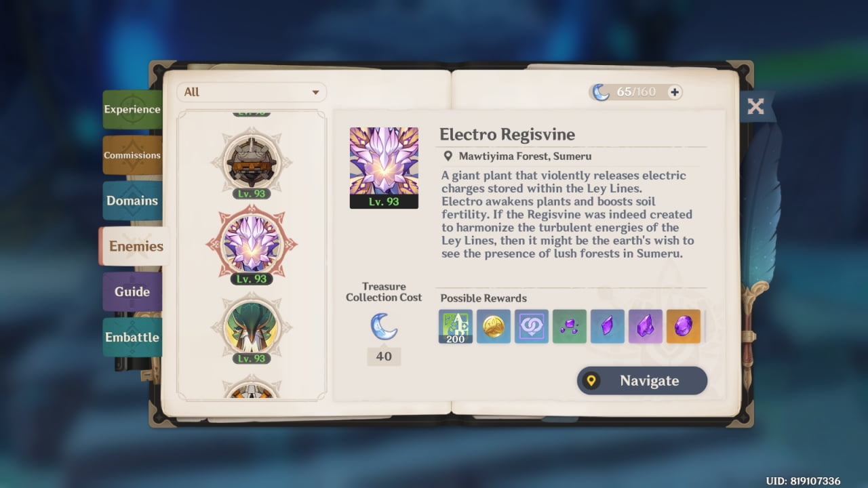Click the Companionship EXP reward icon
Screen dimensions: 868x488
pos(532,327)
